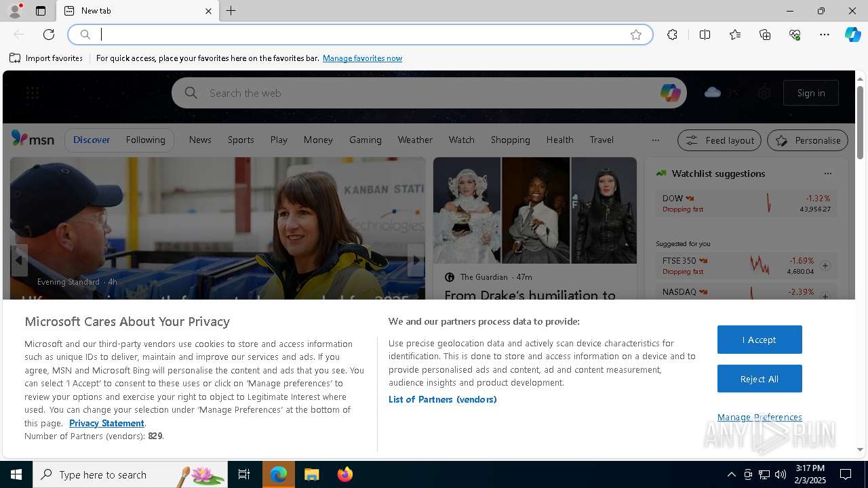Screen dimensions: 868x488
Task: Open the notification center icon
Action: tap(846, 474)
